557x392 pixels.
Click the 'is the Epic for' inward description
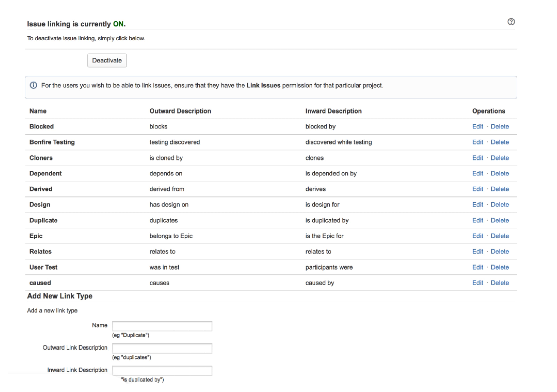324,236
